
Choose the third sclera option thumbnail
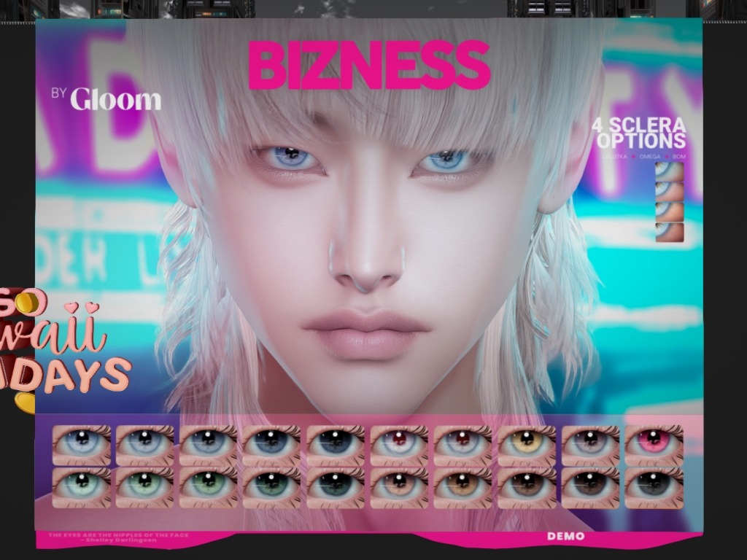tap(669, 212)
